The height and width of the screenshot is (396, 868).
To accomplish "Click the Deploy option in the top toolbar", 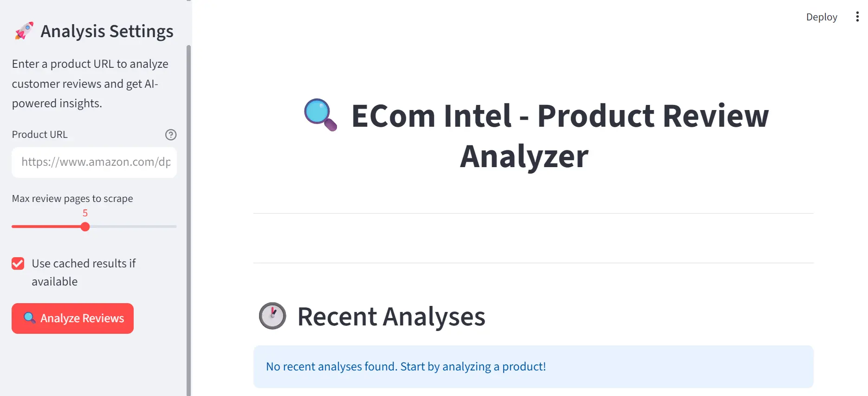I will point(821,16).
